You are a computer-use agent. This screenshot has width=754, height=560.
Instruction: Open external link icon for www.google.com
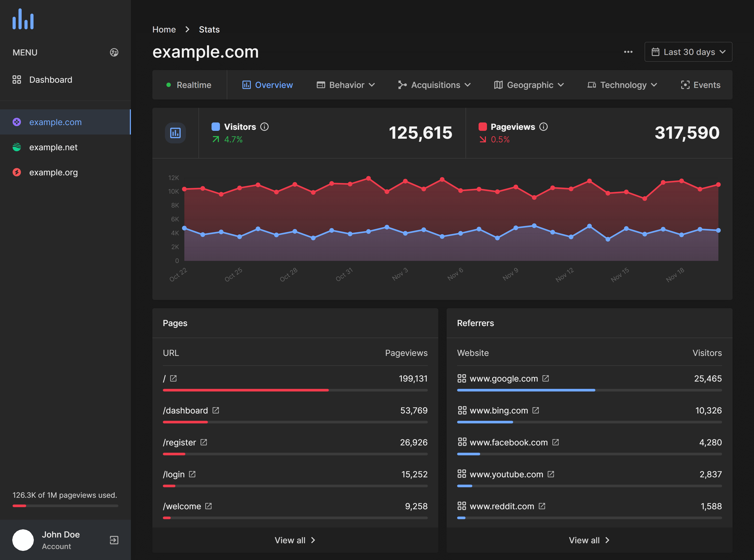(x=545, y=378)
